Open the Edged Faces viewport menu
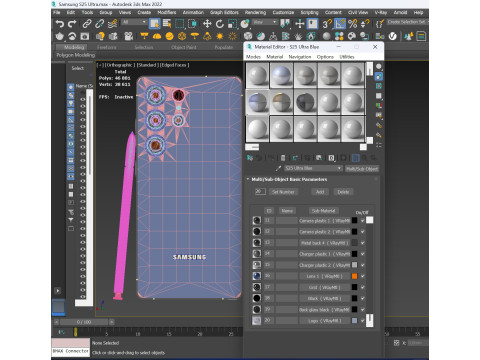Screen dimensions: 480x360 coord(174,65)
